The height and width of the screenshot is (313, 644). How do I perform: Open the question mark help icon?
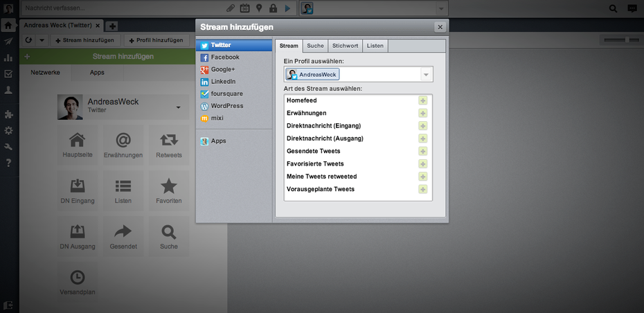pyautogui.click(x=8, y=163)
